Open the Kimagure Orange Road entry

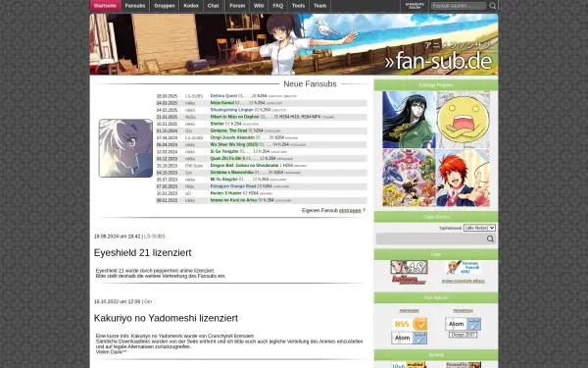click(x=233, y=186)
